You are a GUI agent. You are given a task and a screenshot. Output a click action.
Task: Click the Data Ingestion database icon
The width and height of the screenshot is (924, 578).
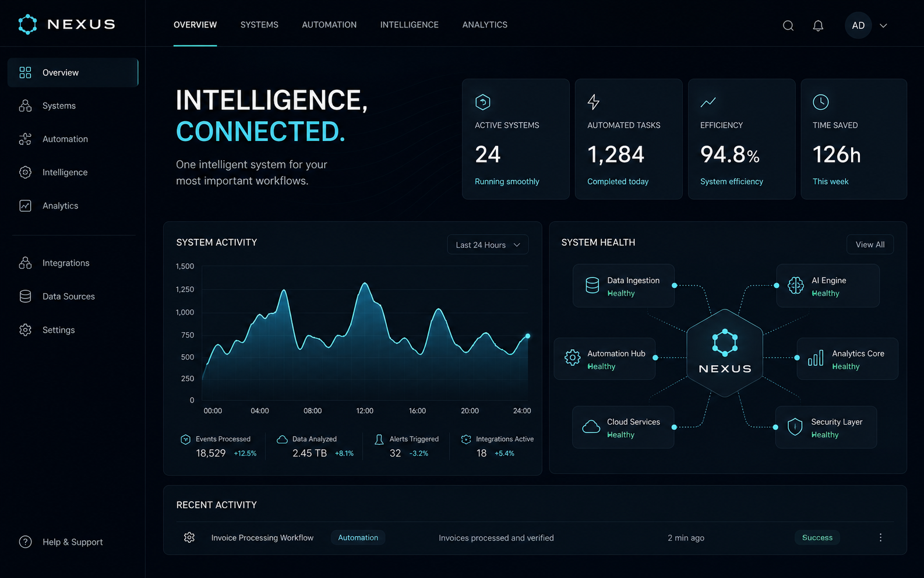[x=592, y=286]
